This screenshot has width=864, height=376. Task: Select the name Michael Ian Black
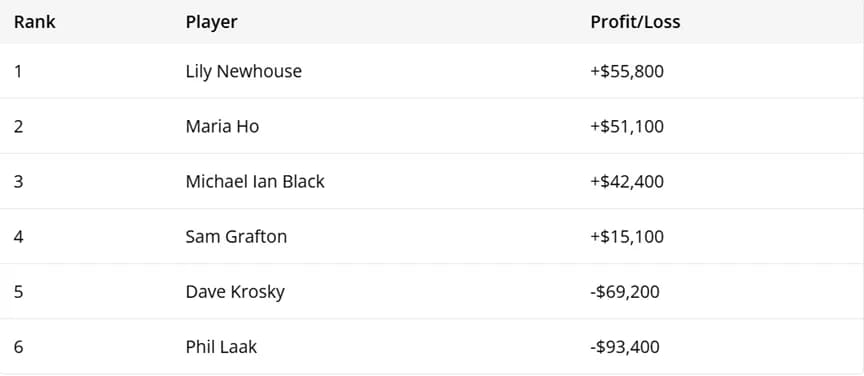pos(255,182)
